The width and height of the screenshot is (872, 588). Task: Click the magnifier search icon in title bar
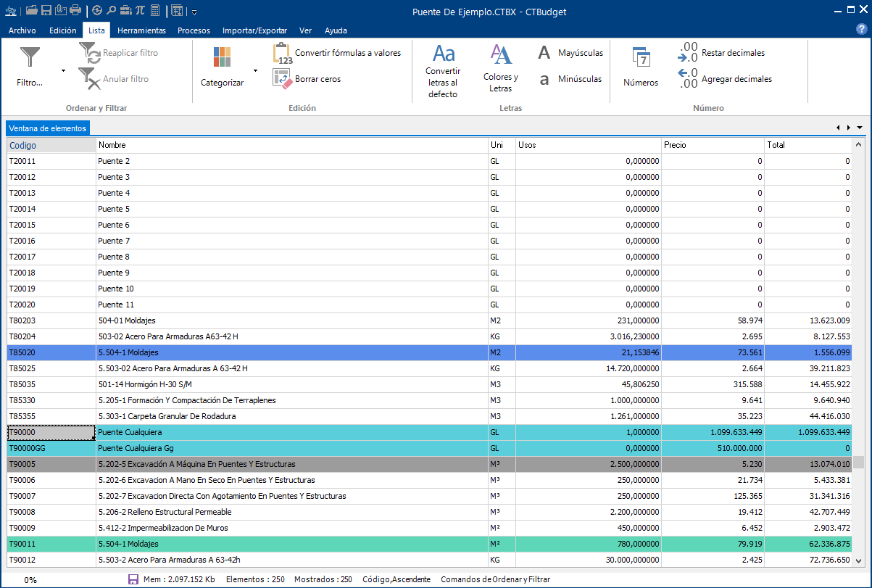click(x=112, y=10)
